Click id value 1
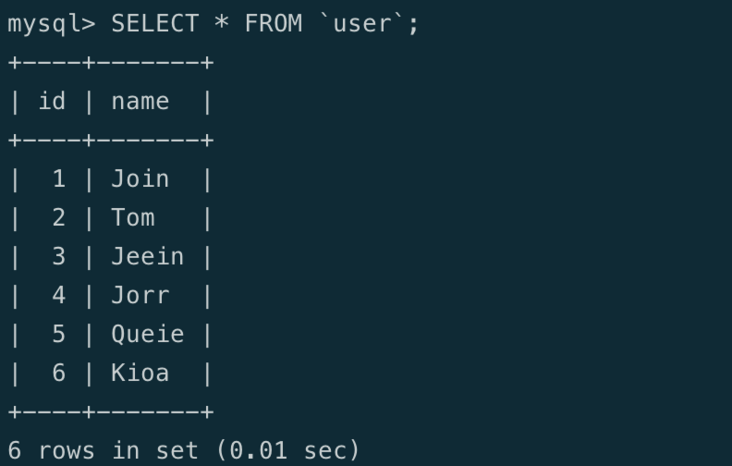Image resolution: width=732 pixels, height=466 pixels. (59, 179)
